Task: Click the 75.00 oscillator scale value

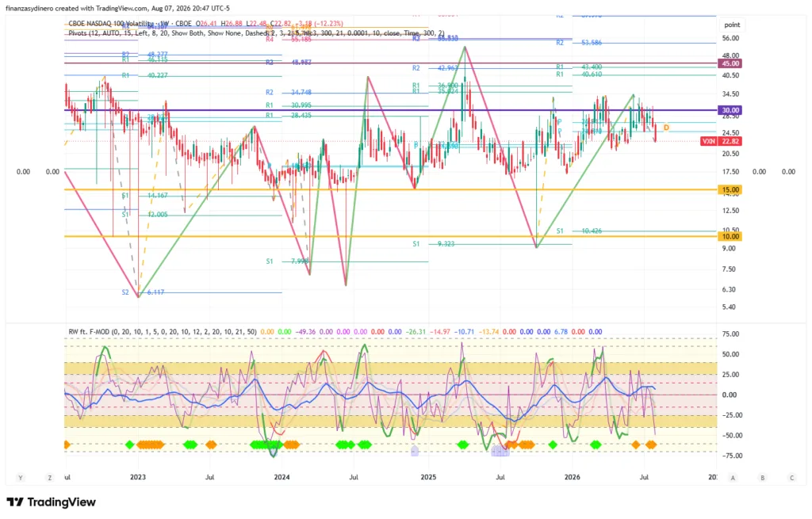Action: [730, 334]
